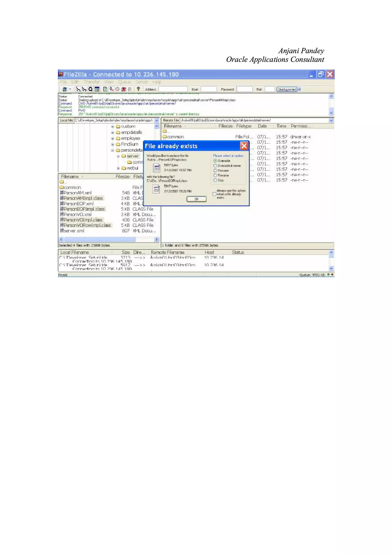Click the file icon next to PersonAM.xml
Image resolution: width=392 pixels, height=554 pixels.
[x=62, y=193]
